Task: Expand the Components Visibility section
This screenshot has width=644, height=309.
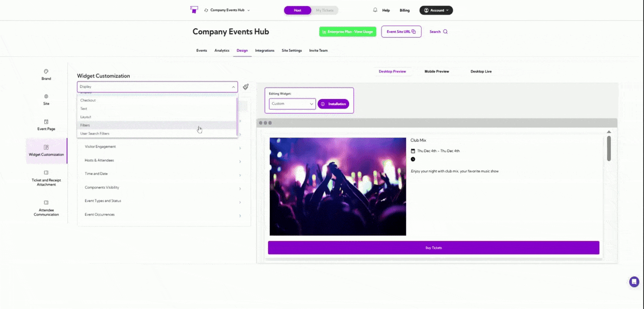Action: click(x=164, y=187)
